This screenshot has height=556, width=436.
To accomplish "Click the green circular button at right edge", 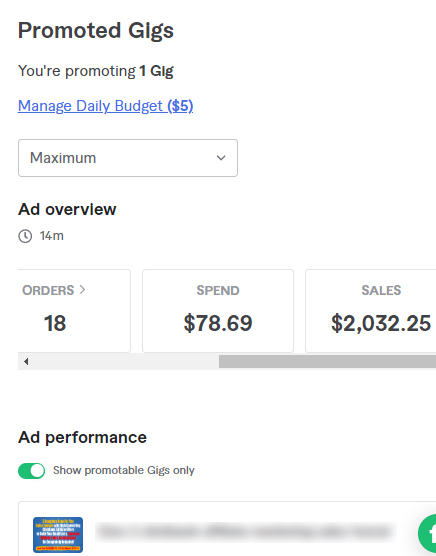I will (427, 534).
